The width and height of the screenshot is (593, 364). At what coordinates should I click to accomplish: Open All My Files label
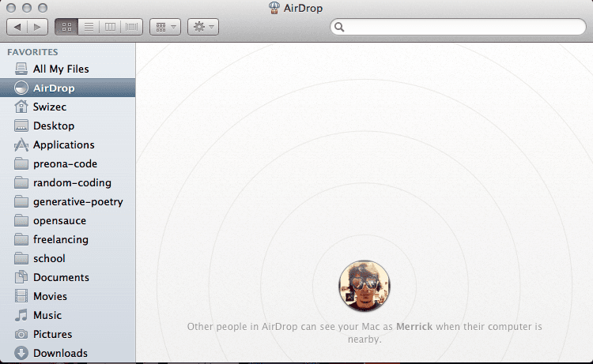pyautogui.click(x=61, y=69)
